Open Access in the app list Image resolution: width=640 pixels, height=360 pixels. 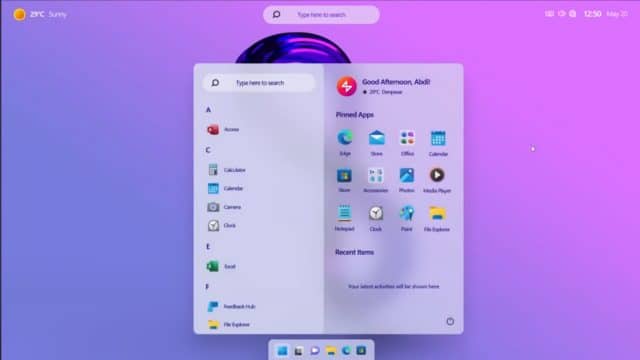(x=223, y=130)
